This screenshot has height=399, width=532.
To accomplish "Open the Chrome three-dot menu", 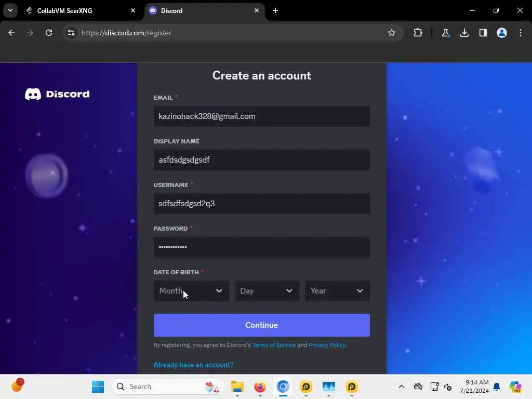I will [x=521, y=33].
